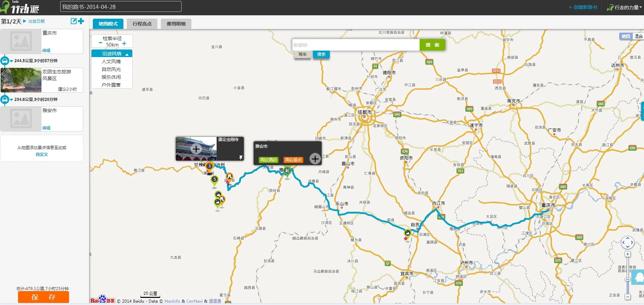Click the 行走的力量 user avatar icon
The width and height of the screenshot is (644, 305).
coord(610,7)
